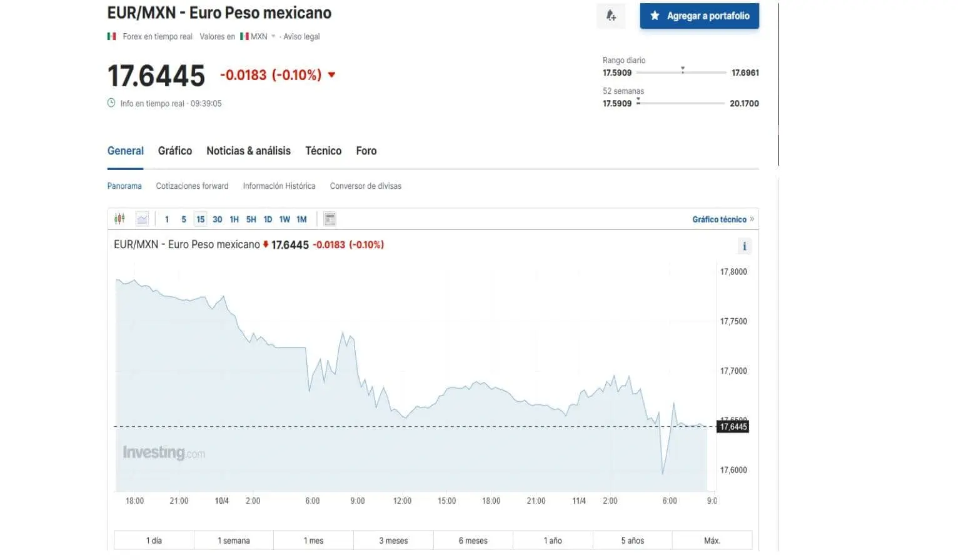The image size is (961, 560).
Task: Click the Mexico flag next to Forex en tiempo real
Action: click(x=112, y=36)
